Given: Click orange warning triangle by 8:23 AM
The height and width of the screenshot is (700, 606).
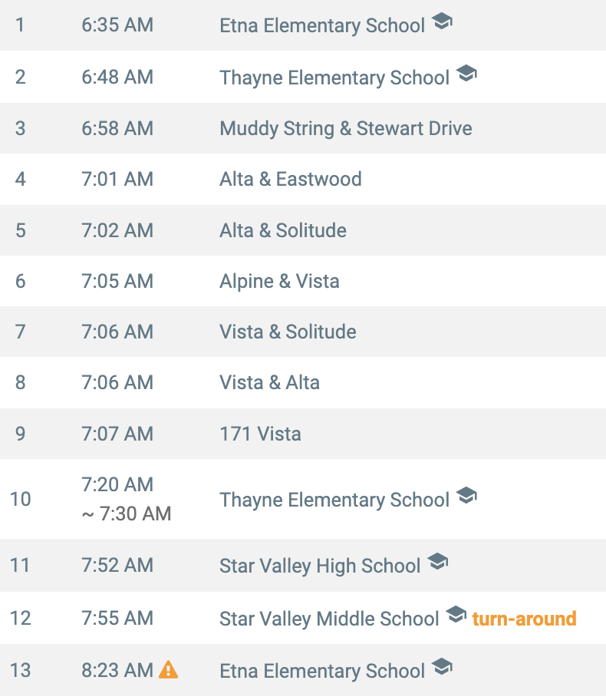Looking at the screenshot, I should (168, 669).
